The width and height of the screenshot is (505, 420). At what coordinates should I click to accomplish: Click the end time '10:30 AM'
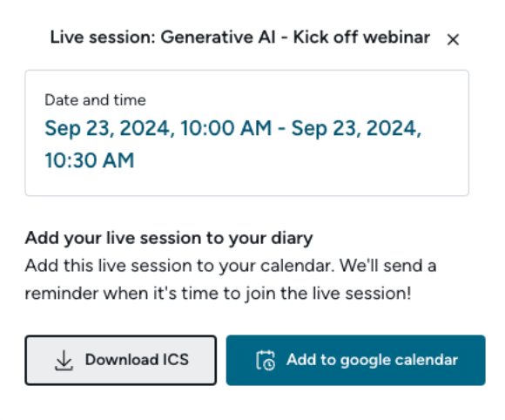pos(90,160)
